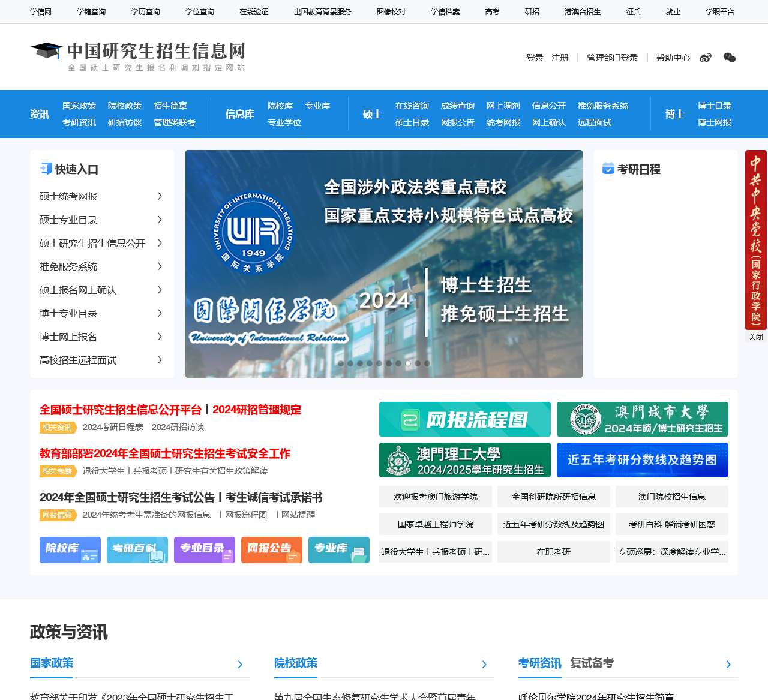Click the 专业库 teal icon card
The width and height of the screenshot is (768, 700).
tap(338, 549)
